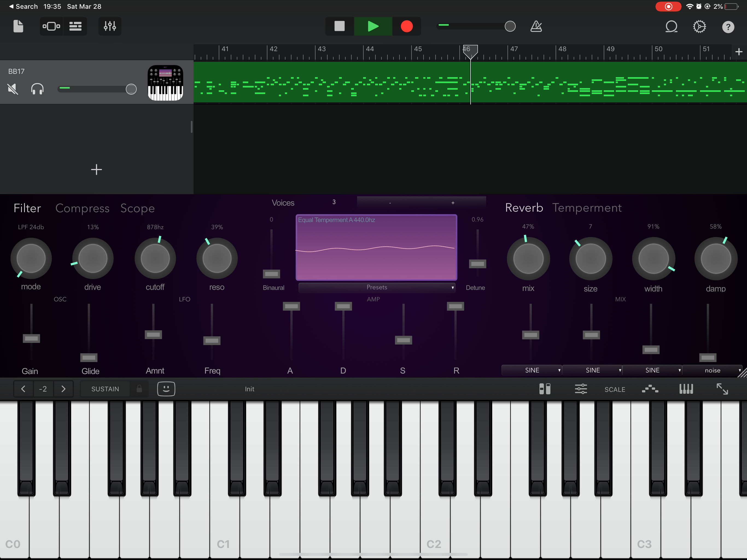Start recording with red record button
The height and width of the screenshot is (560, 747).
(x=407, y=26)
